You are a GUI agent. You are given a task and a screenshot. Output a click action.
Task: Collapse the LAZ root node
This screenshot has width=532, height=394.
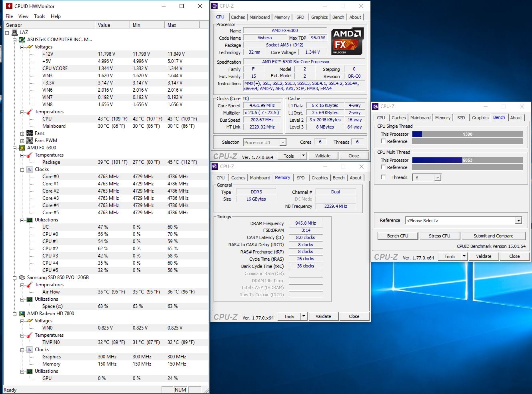tap(7, 32)
